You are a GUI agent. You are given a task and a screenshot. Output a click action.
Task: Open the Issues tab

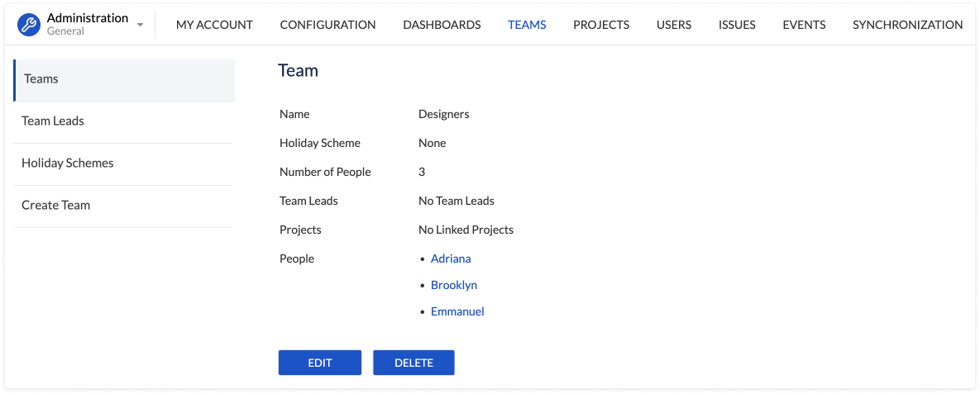(x=737, y=25)
